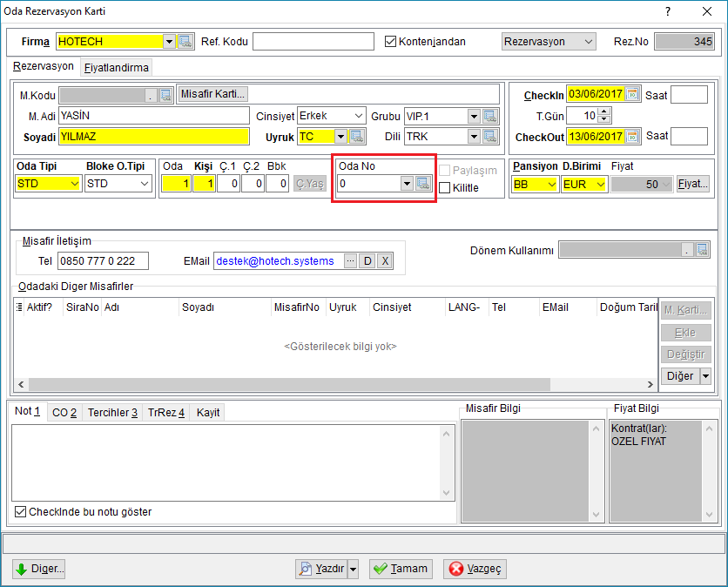728x587 pixels.
Task: Toggle CheckInde bu notu göster checkbox
Action: coord(20,512)
